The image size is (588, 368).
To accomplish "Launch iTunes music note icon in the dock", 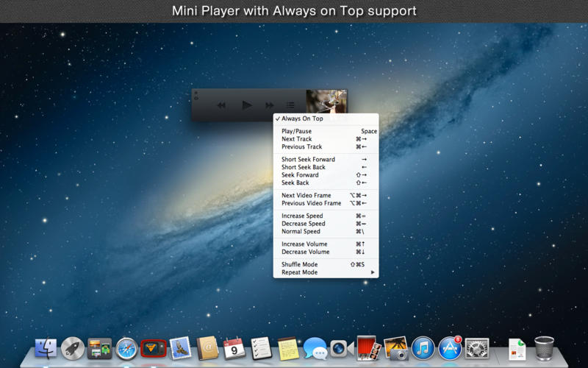I will click(x=423, y=348).
